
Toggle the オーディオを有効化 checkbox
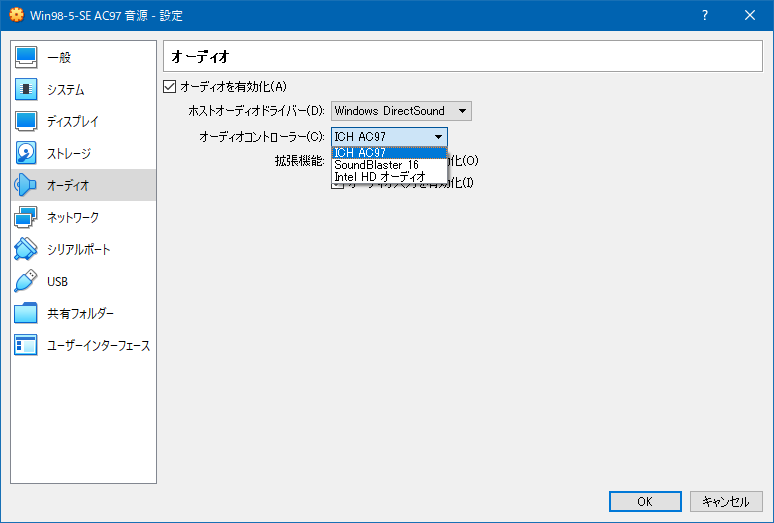click(170, 87)
